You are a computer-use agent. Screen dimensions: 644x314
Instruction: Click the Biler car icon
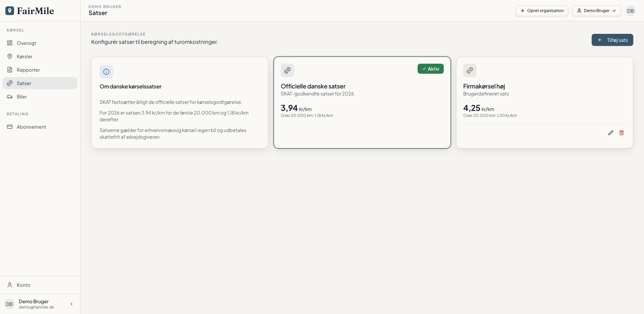coord(10,97)
